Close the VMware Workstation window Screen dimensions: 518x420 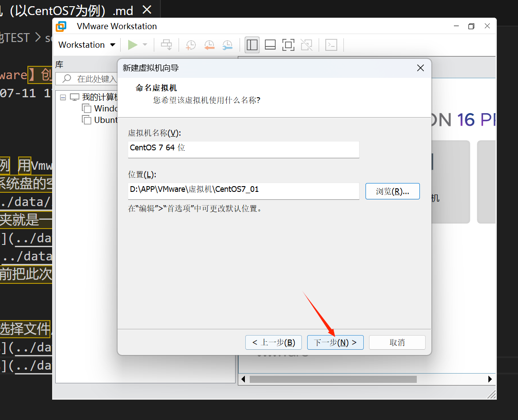pos(487,26)
